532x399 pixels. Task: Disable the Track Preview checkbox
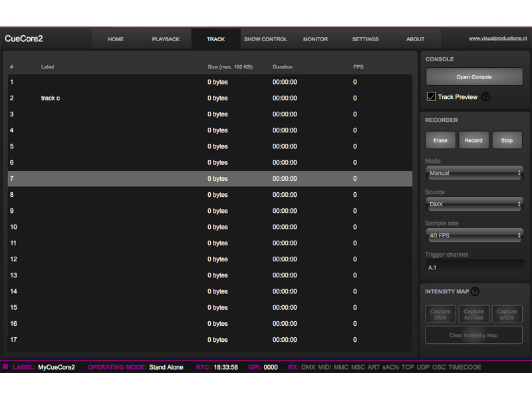pyautogui.click(x=431, y=96)
